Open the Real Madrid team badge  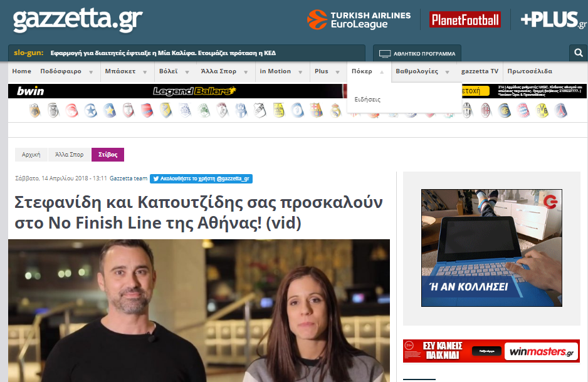[335, 111]
